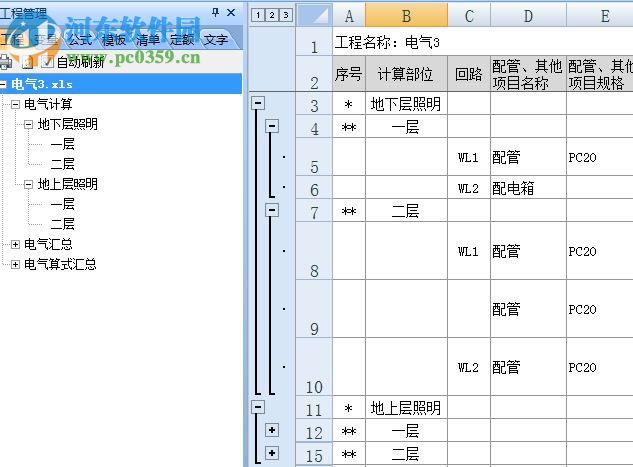
Task: Select row 8 header
Action: 314,251
